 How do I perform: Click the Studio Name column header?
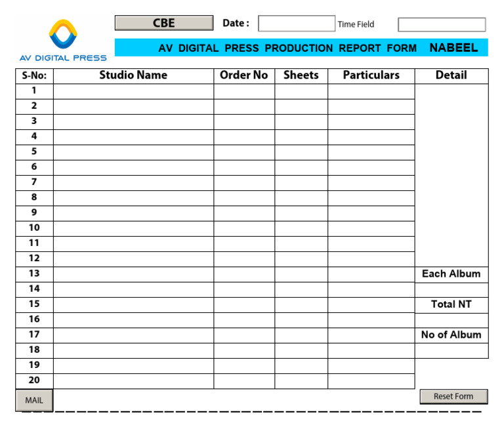coord(133,75)
